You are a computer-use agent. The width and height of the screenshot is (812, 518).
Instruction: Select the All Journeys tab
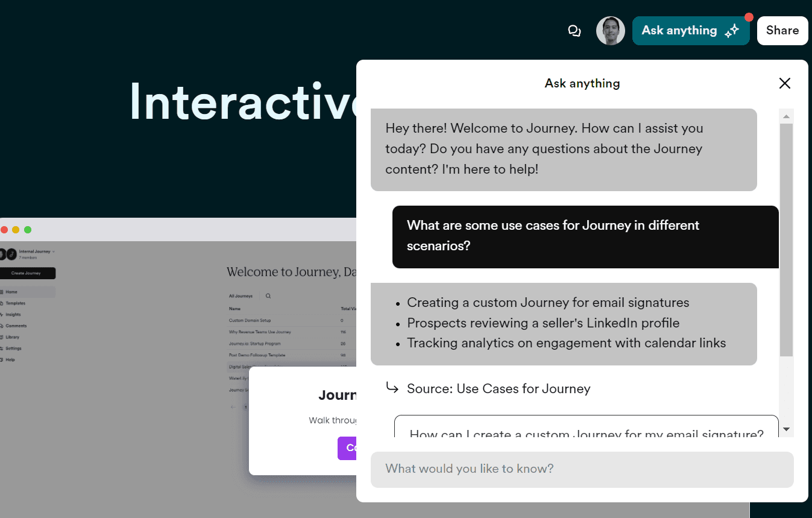241,296
